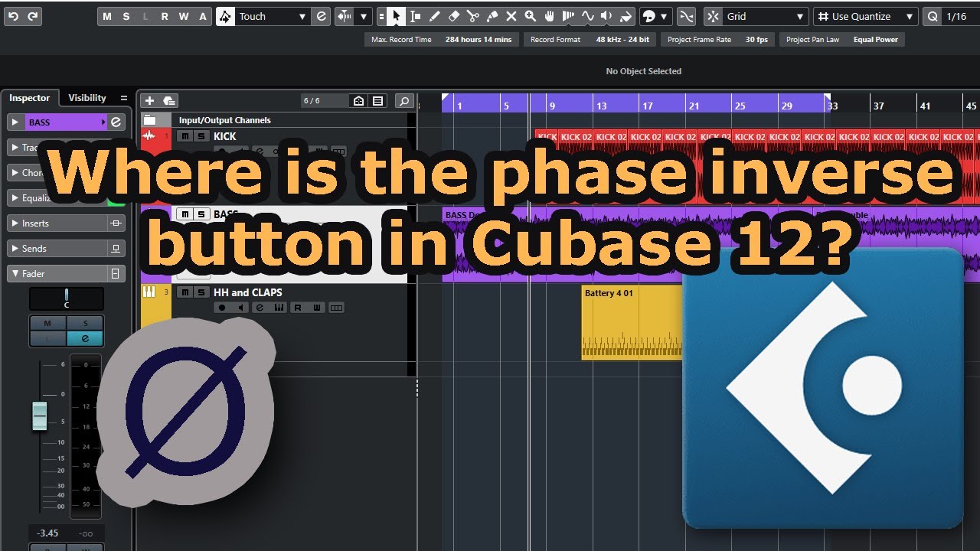Expand the Sends inspector section

pos(15,249)
